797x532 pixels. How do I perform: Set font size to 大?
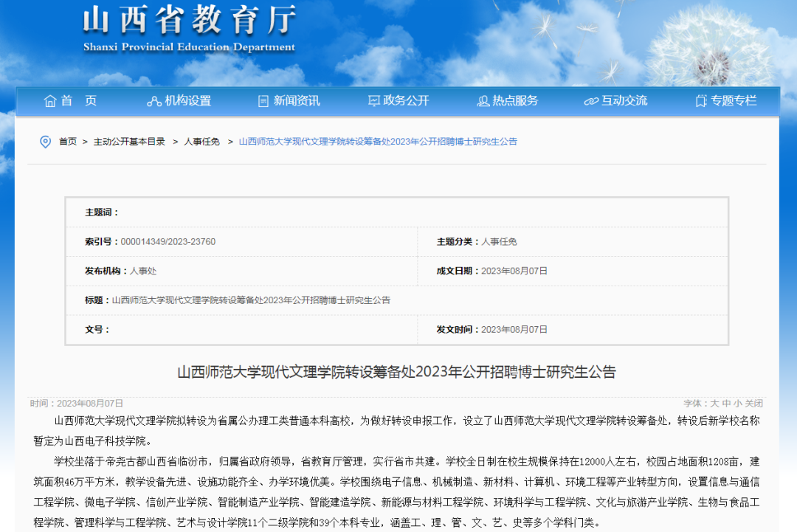[x=714, y=404]
